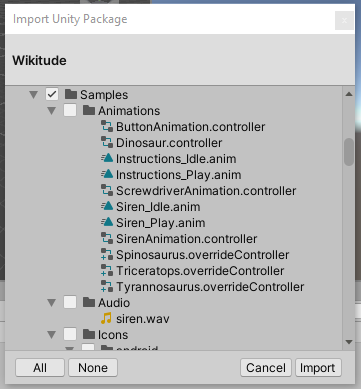
Task: Check the Animations folder checkbox
Action: point(70,110)
